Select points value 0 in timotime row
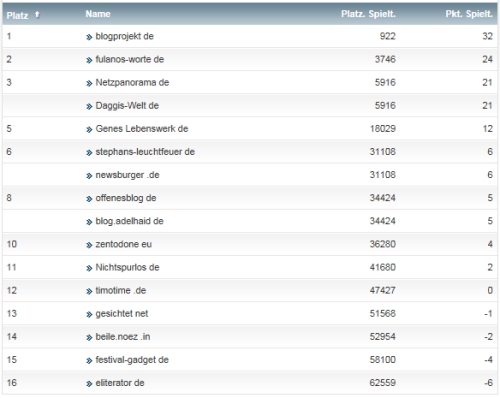The image size is (500, 398). pyautogui.click(x=490, y=290)
